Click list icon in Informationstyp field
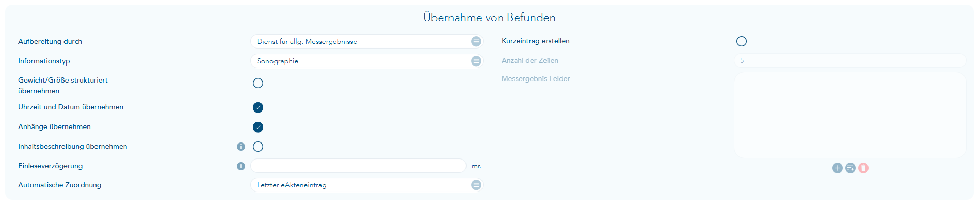Image resolution: width=980 pixels, height=207 pixels. coord(476,61)
